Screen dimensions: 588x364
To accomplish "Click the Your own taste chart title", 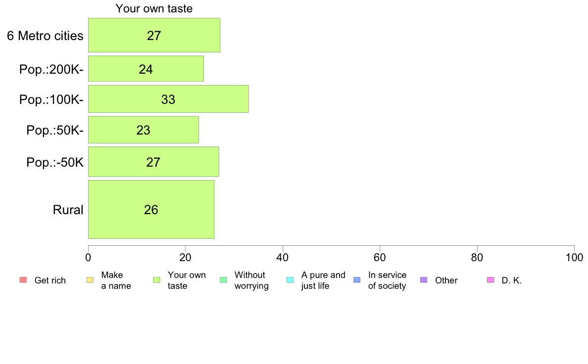I will pyautogui.click(x=154, y=8).
